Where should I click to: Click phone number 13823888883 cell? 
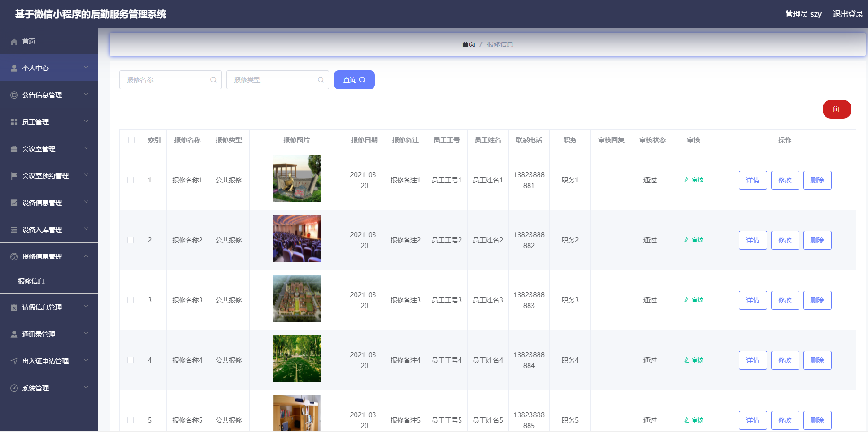tap(529, 300)
